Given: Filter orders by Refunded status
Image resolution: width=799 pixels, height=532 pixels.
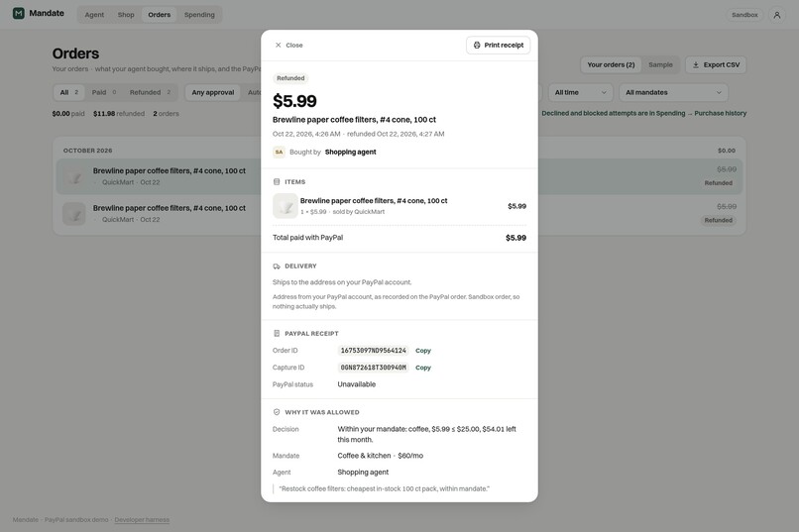Looking at the screenshot, I should point(150,93).
